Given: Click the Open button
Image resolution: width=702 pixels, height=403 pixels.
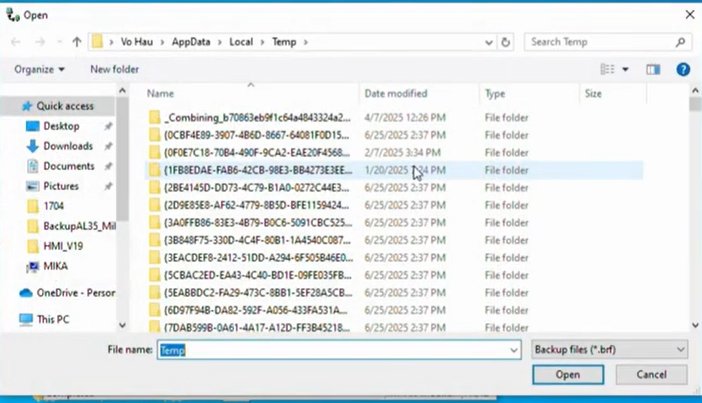Looking at the screenshot, I should [x=567, y=375].
